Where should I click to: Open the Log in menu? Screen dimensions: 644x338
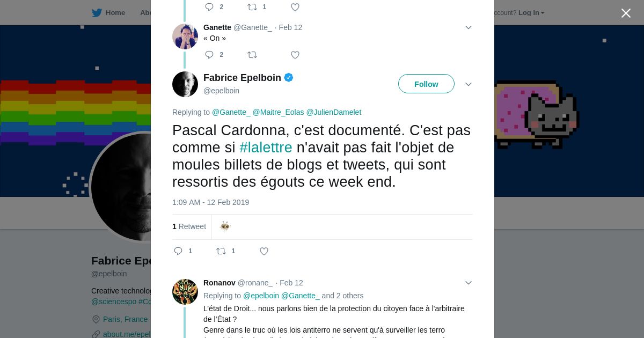click(531, 13)
